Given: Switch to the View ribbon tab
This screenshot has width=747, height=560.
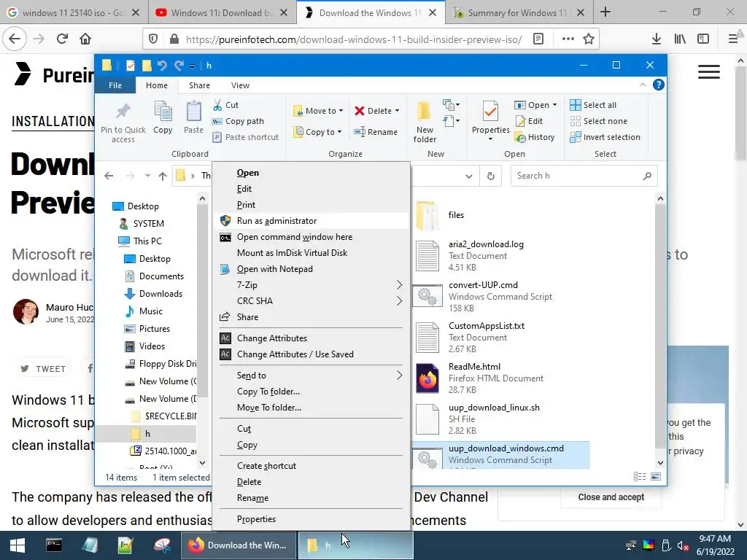Looking at the screenshot, I should [240, 85].
